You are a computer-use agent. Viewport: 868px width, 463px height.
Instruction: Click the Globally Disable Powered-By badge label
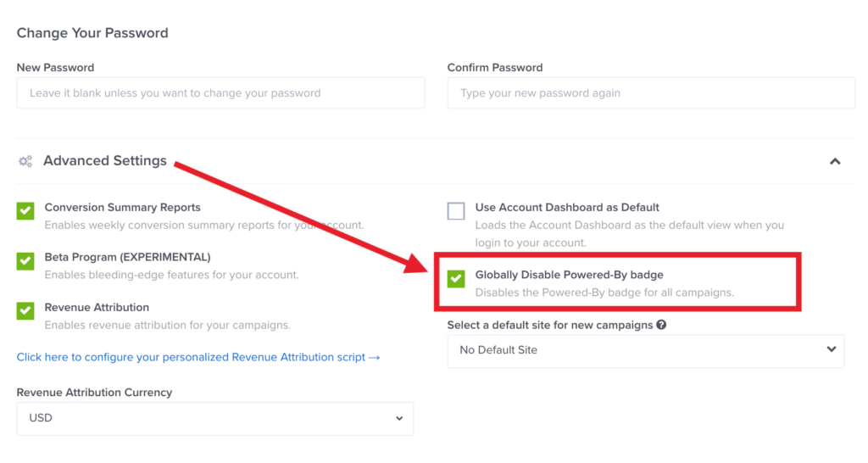[569, 275]
